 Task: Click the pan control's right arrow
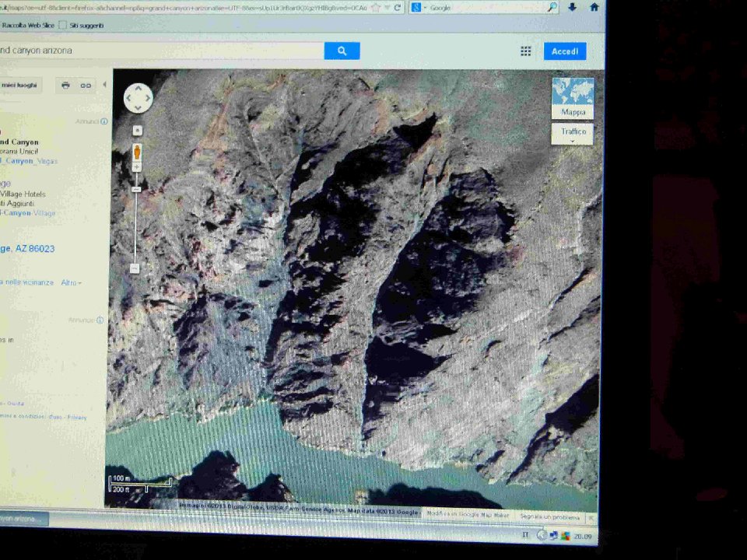148,98
